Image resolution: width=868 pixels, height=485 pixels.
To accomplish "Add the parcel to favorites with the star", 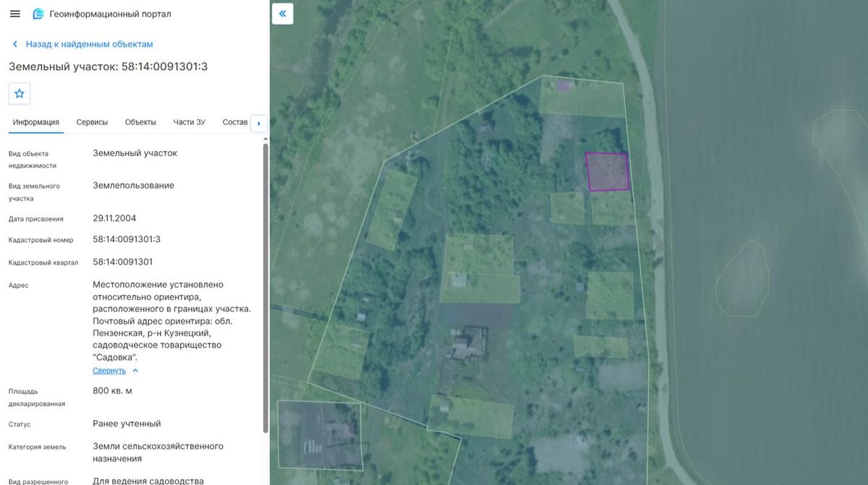I will [20, 93].
